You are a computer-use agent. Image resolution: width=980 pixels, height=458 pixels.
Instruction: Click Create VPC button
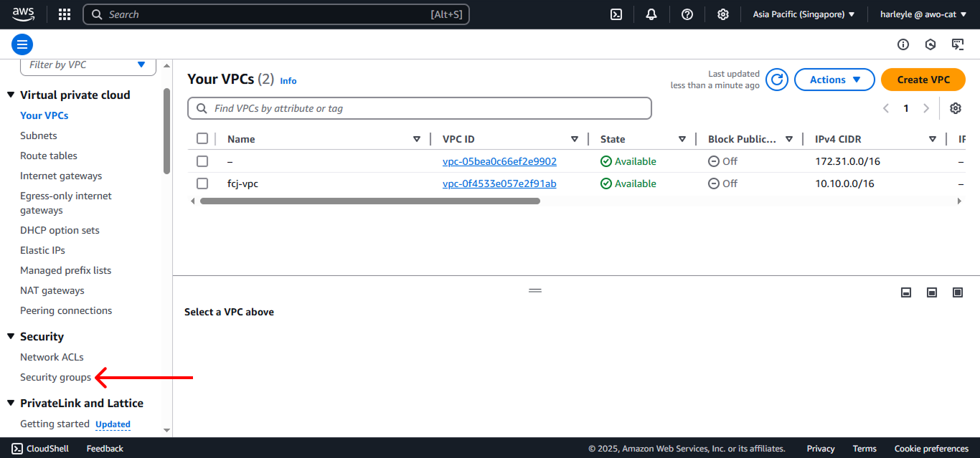923,80
